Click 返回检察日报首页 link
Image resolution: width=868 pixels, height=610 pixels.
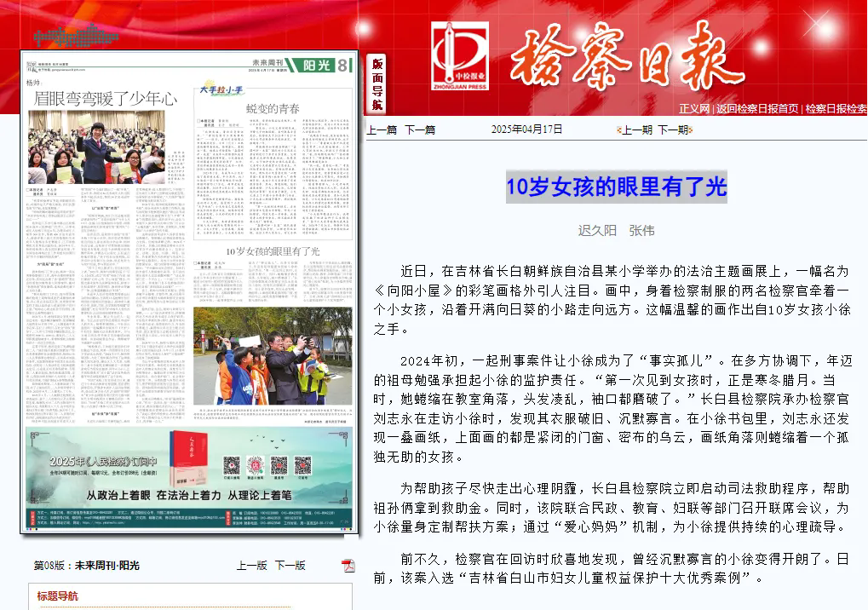pyautogui.click(x=757, y=109)
